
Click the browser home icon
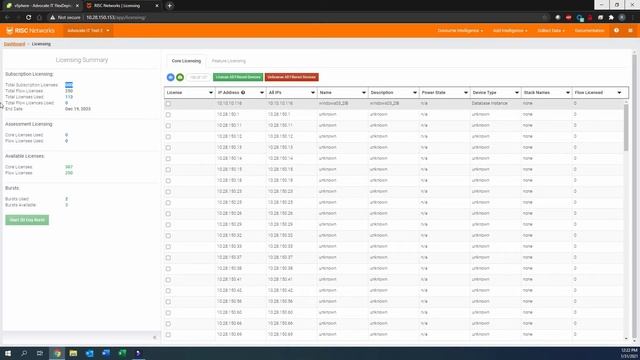click(x=39, y=18)
